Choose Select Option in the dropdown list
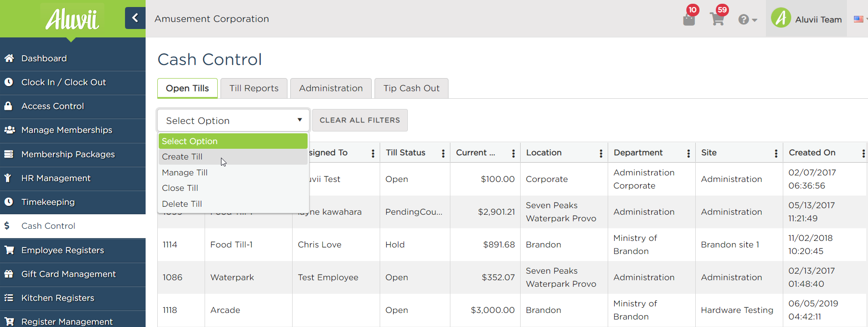Screen dimensions: 868x327 tap(233, 141)
